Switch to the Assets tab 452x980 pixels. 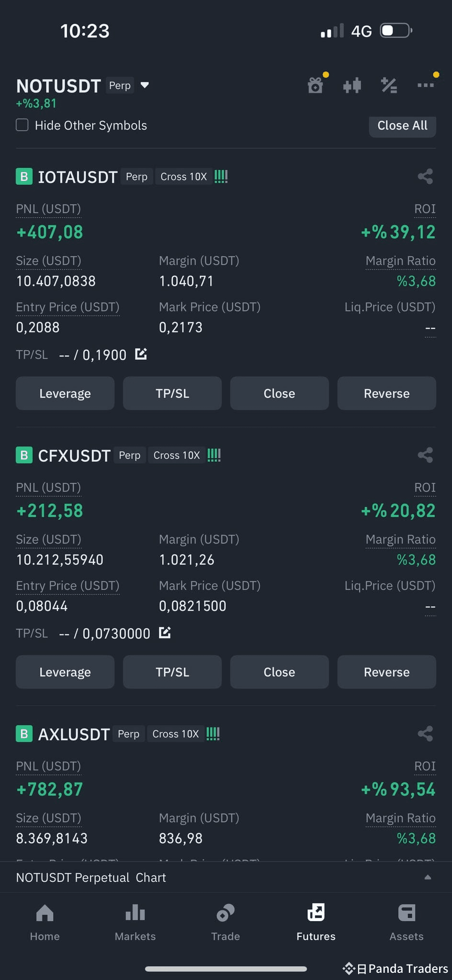coord(407,923)
